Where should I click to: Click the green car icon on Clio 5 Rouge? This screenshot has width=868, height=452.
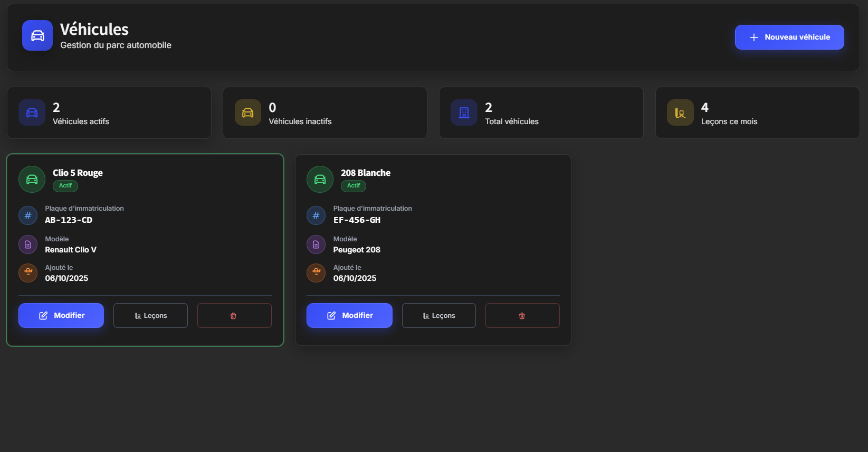tap(32, 180)
